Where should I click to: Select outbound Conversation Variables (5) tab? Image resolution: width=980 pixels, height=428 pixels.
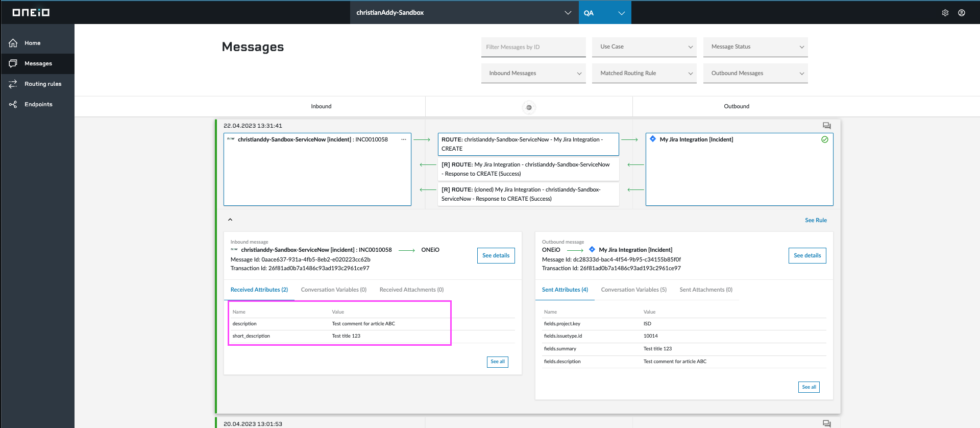pyautogui.click(x=634, y=290)
